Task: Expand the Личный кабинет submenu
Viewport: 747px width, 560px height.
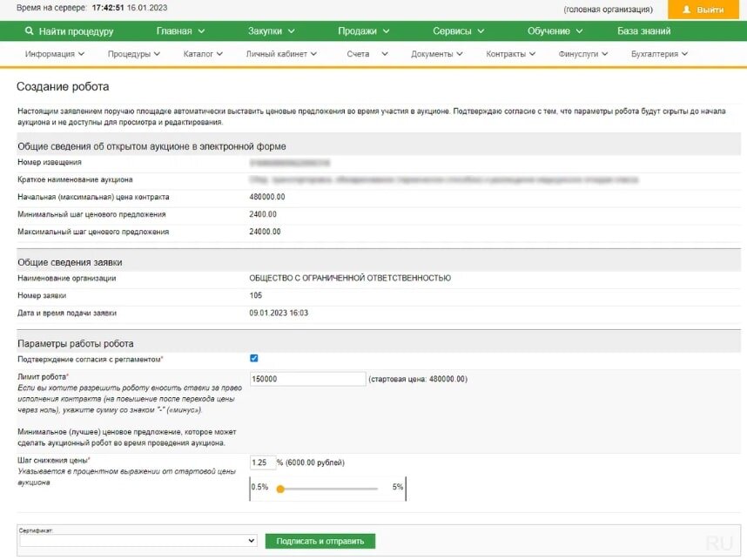Action: [x=281, y=54]
